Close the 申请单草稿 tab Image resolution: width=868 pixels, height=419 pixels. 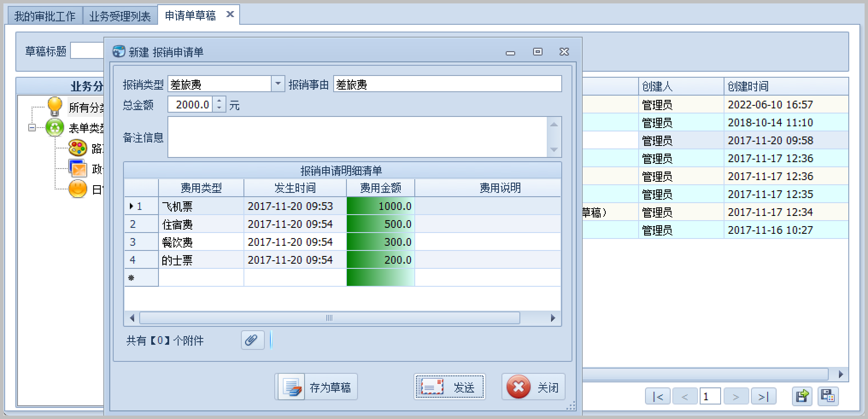(230, 15)
